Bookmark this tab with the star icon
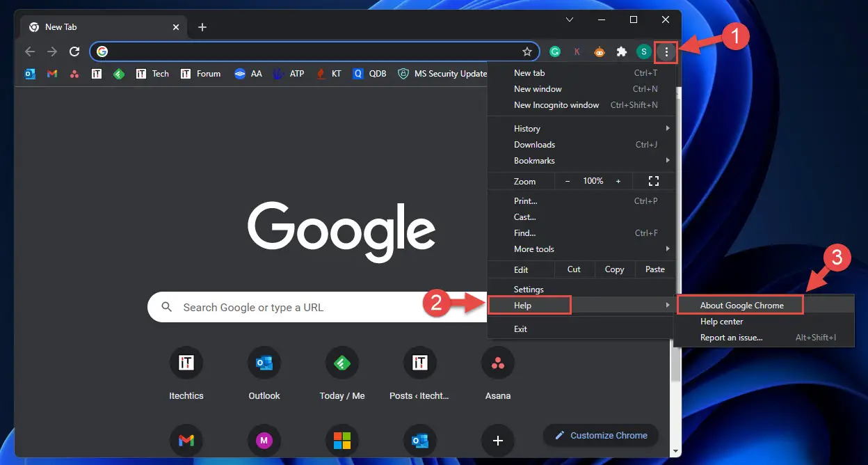Screen dimensions: 868x465 click(527, 52)
